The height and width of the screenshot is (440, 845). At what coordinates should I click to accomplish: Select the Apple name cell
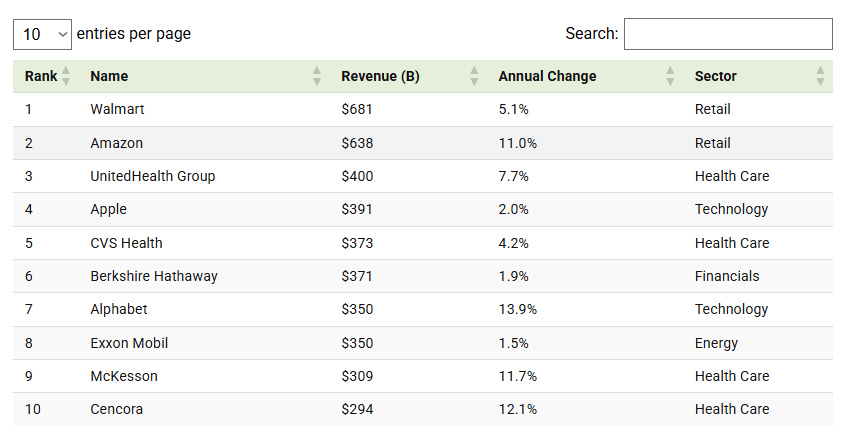[x=108, y=209]
